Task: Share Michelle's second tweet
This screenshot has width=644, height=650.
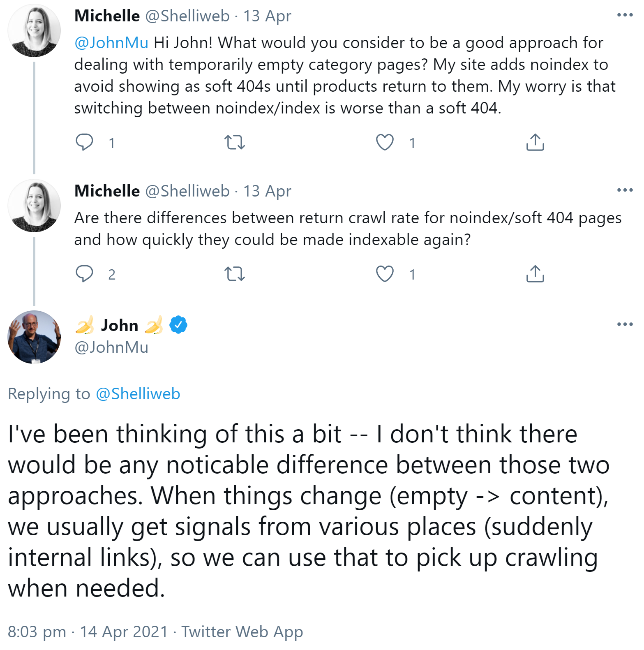Action: click(535, 274)
